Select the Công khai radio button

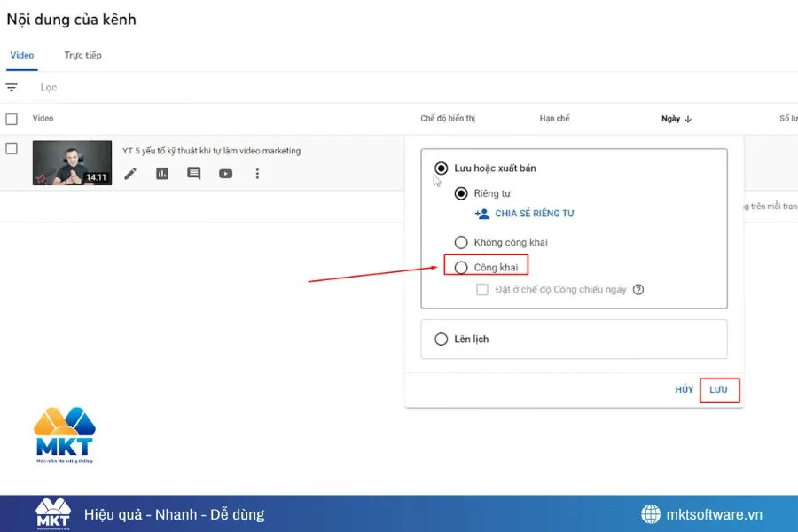[x=461, y=266]
